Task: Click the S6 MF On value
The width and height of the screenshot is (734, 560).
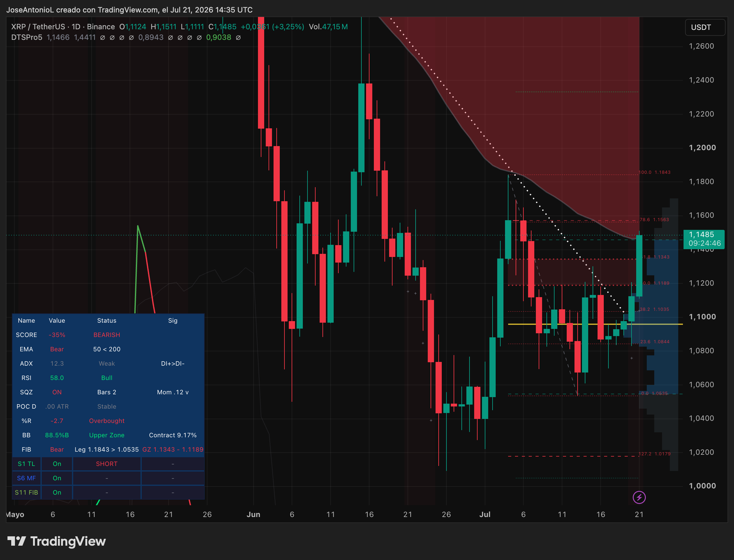Action: (x=57, y=478)
